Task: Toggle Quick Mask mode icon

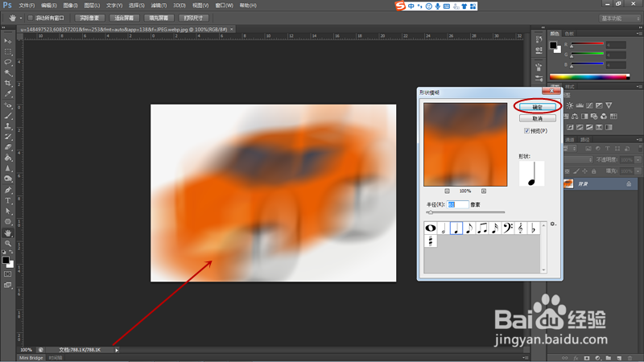Action: click(x=8, y=274)
